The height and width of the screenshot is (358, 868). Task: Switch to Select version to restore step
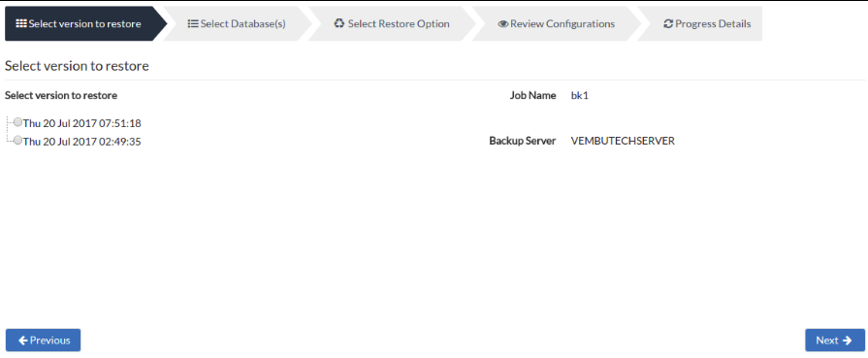pyautogui.click(x=84, y=24)
